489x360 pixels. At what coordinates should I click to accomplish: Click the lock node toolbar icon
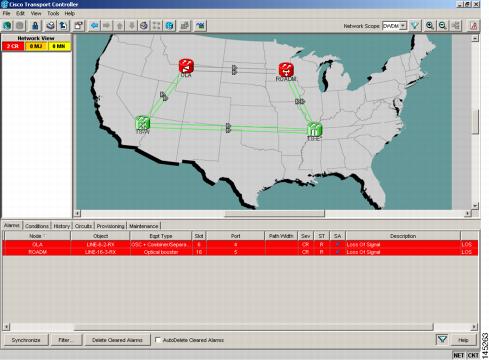click(35, 25)
